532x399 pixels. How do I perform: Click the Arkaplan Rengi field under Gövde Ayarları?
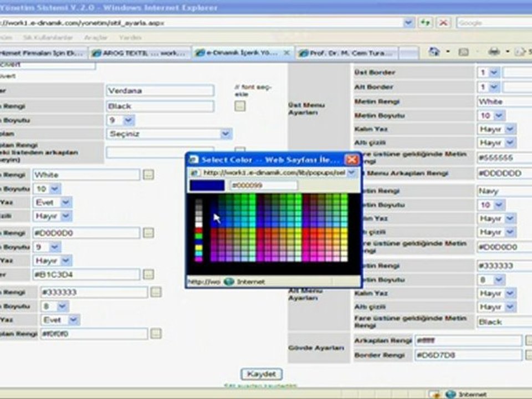point(469,340)
